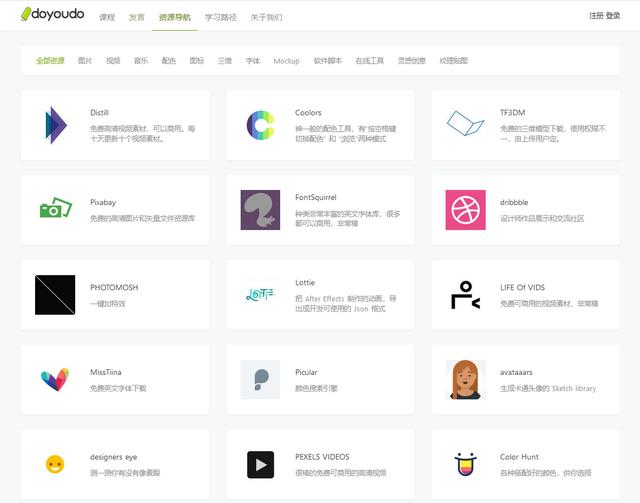
Task: Click the description text under Pixabay
Action: [x=142, y=219]
